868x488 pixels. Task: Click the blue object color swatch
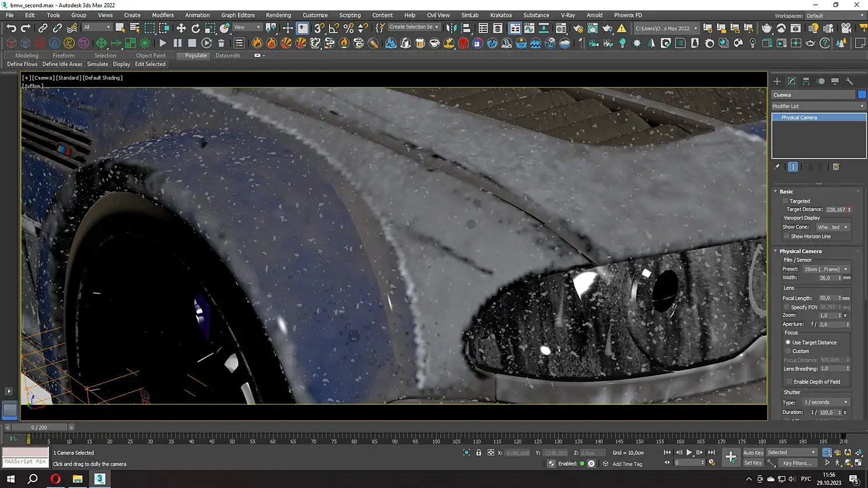pos(862,94)
